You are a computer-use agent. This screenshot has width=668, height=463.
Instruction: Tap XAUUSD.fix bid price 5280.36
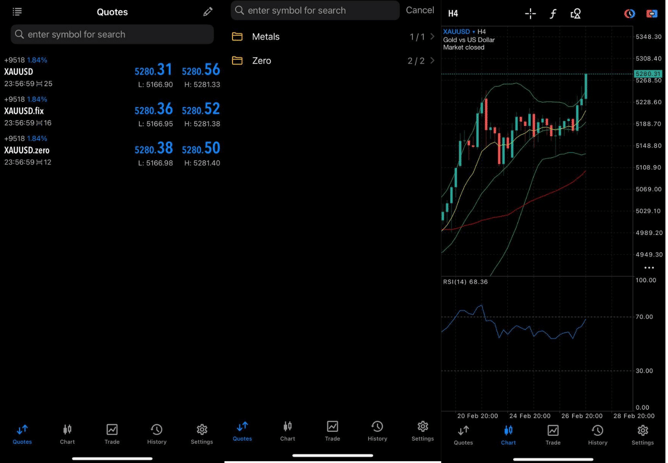tap(153, 109)
